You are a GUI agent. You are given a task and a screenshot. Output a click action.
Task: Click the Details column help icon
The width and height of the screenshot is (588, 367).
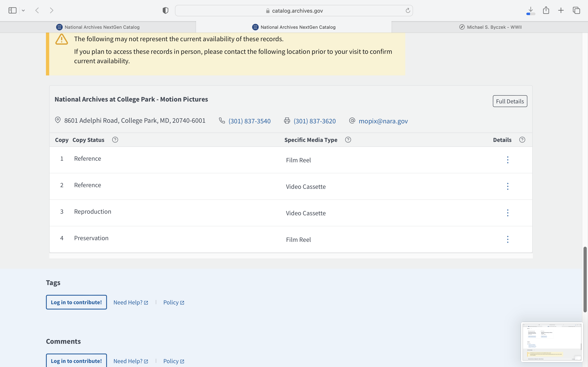click(x=522, y=140)
